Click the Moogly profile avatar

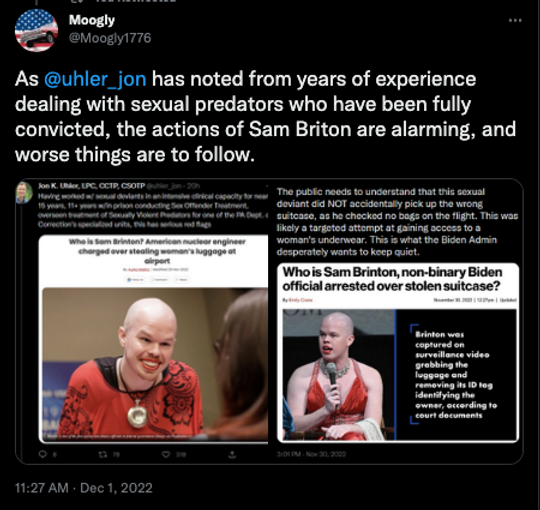(x=37, y=30)
